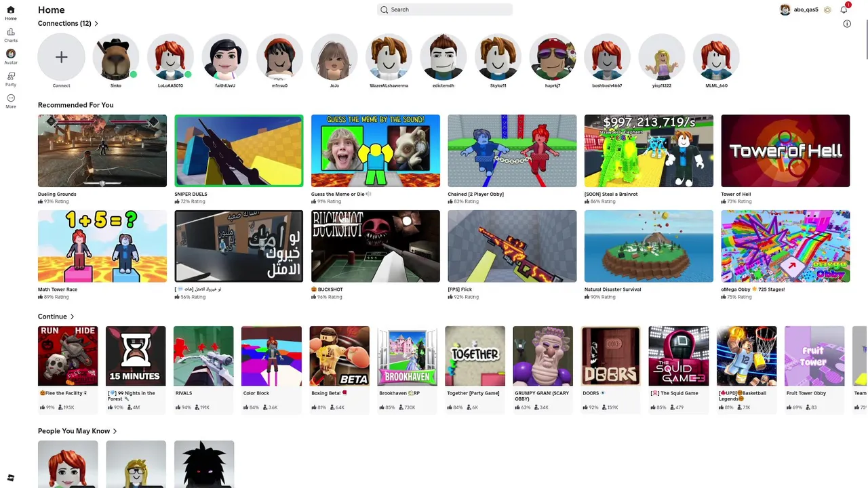Screen dimensions: 868x488
Task: Click the Roblox Studio icon at bottom-left
Action: (11, 478)
